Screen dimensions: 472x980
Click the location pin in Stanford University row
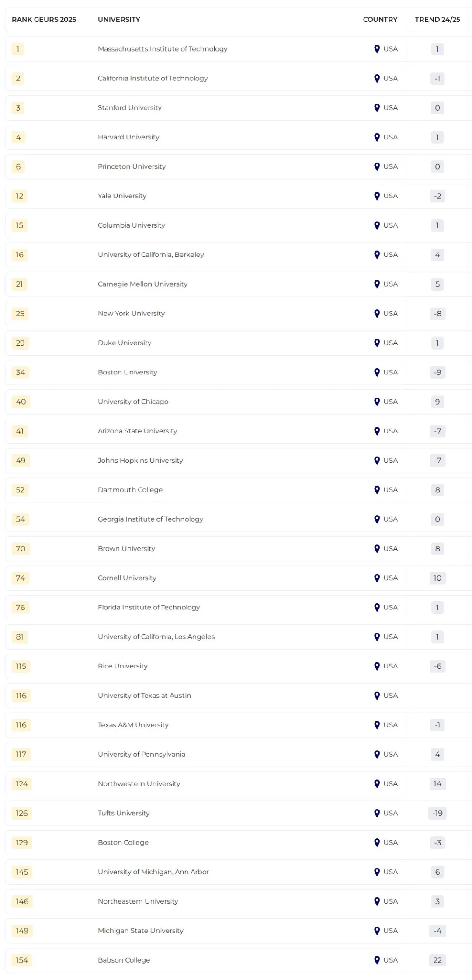(377, 108)
